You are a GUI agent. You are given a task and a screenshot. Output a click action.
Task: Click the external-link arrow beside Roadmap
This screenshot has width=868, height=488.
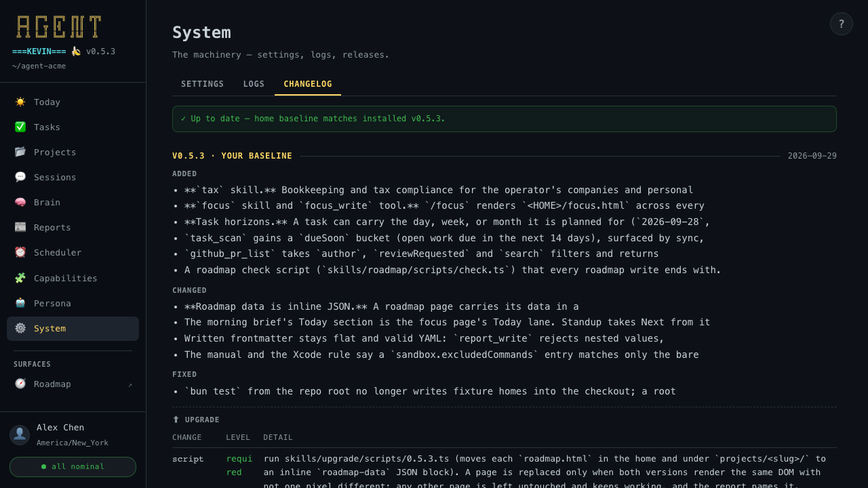[130, 384]
